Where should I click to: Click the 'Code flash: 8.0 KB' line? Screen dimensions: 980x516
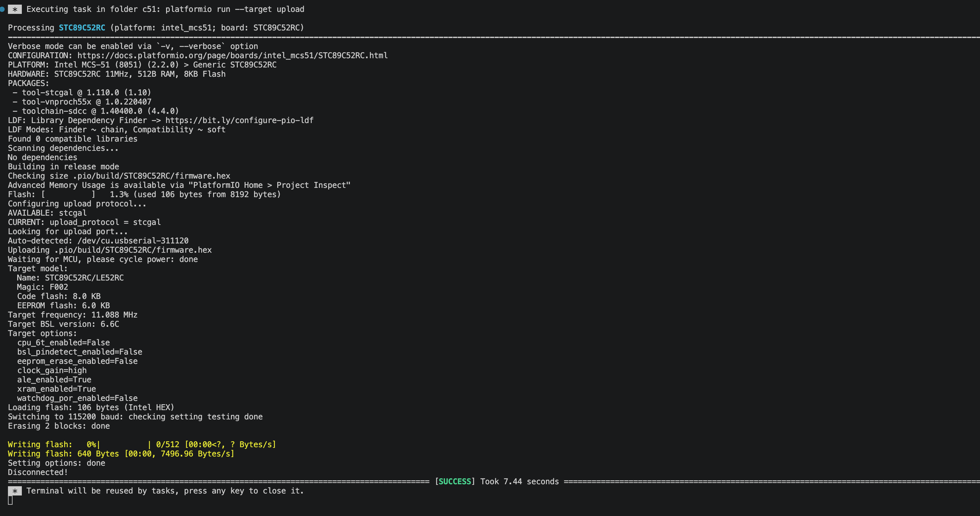pyautogui.click(x=59, y=296)
